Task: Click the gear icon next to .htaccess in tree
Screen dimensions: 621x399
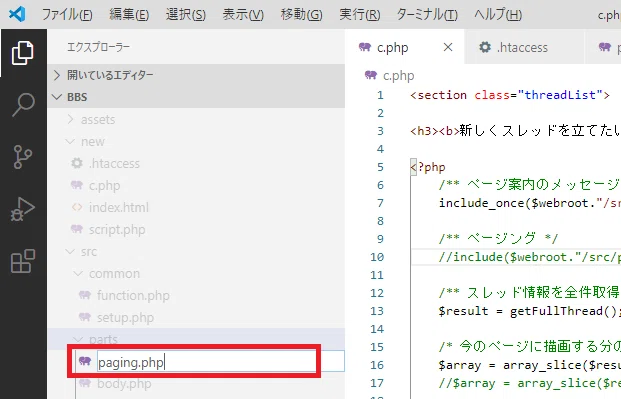Action: click(x=77, y=163)
